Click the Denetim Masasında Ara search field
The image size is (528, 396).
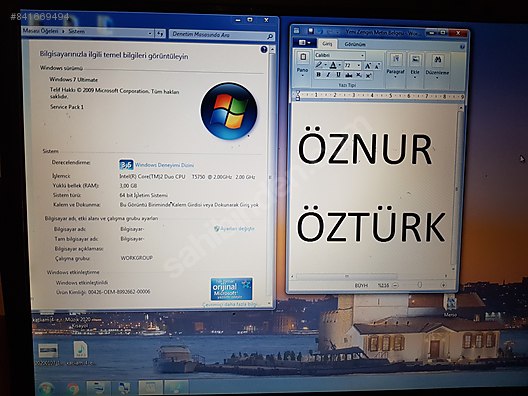[x=222, y=35]
